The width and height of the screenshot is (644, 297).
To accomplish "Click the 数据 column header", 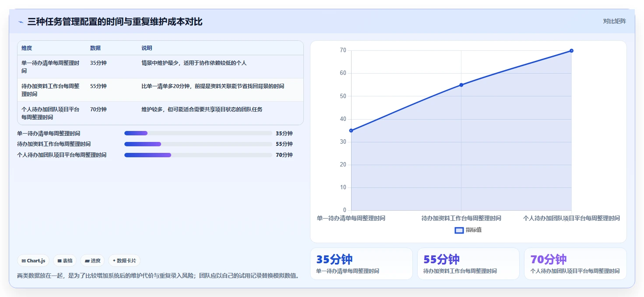I will click(x=95, y=48).
